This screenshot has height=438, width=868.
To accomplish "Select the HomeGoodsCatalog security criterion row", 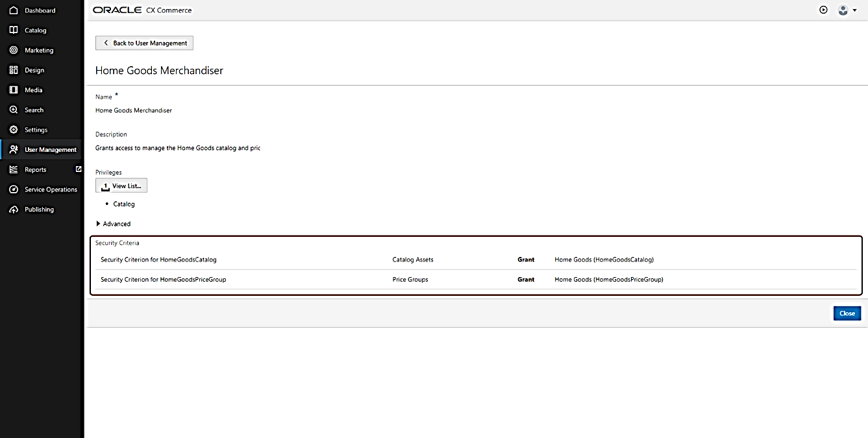I will [377, 260].
